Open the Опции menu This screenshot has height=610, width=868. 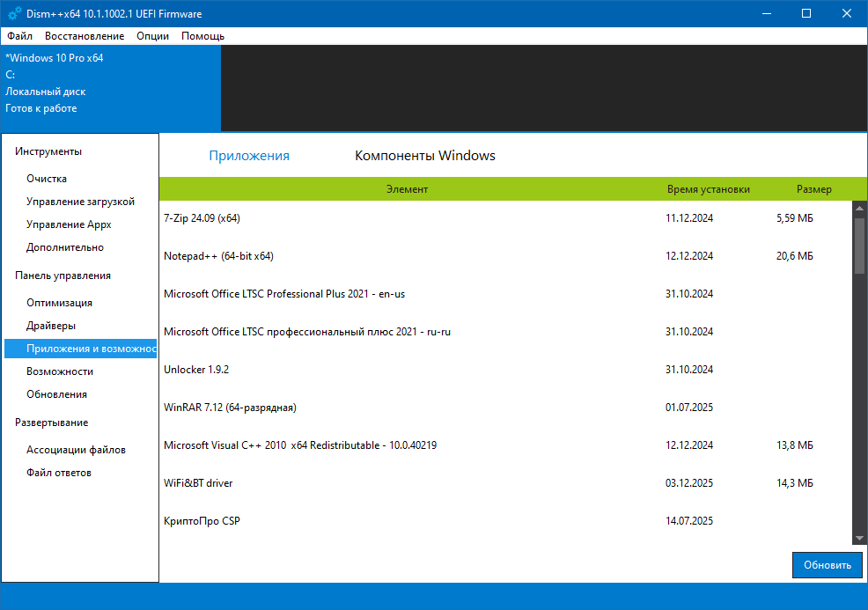153,36
